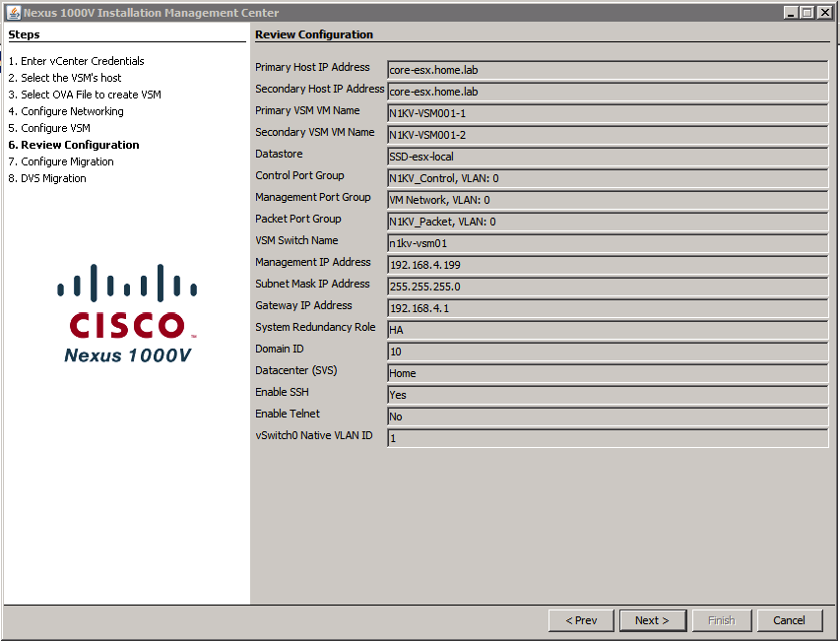Image resolution: width=840 pixels, height=641 pixels.
Task: Click the Subnet Mask field 255.255.255.0
Action: [608, 287]
